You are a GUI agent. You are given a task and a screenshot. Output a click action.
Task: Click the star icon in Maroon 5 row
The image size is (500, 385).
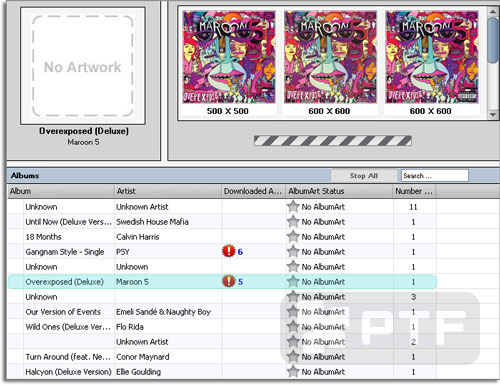[x=293, y=281]
